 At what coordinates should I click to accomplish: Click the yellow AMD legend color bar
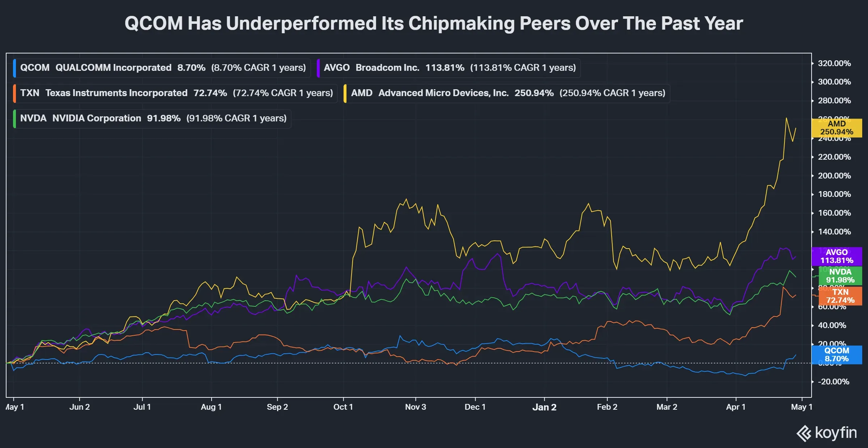pos(345,93)
